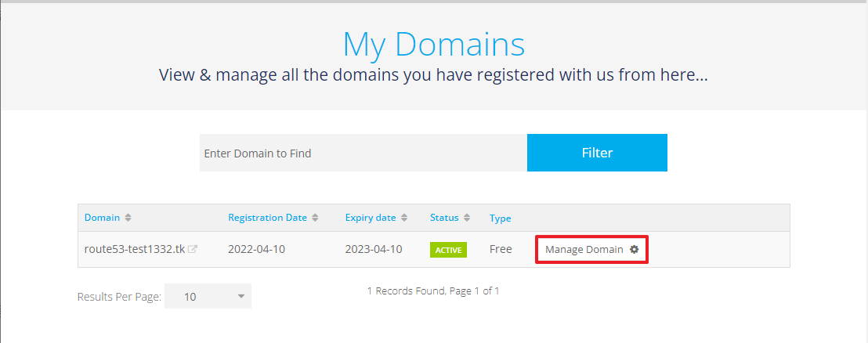This screenshot has width=868, height=343.
Task: Sort by Expiry date column
Action: tap(371, 218)
